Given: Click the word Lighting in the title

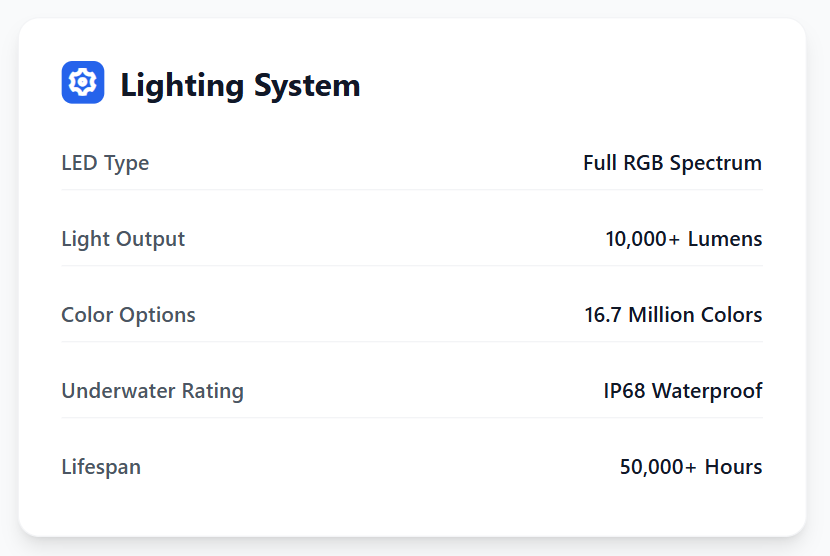Looking at the screenshot, I should tap(182, 85).
